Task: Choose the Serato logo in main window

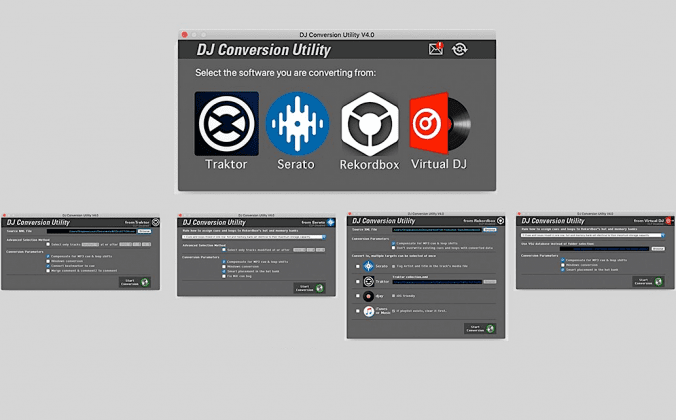Action: click(x=297, y=124)
